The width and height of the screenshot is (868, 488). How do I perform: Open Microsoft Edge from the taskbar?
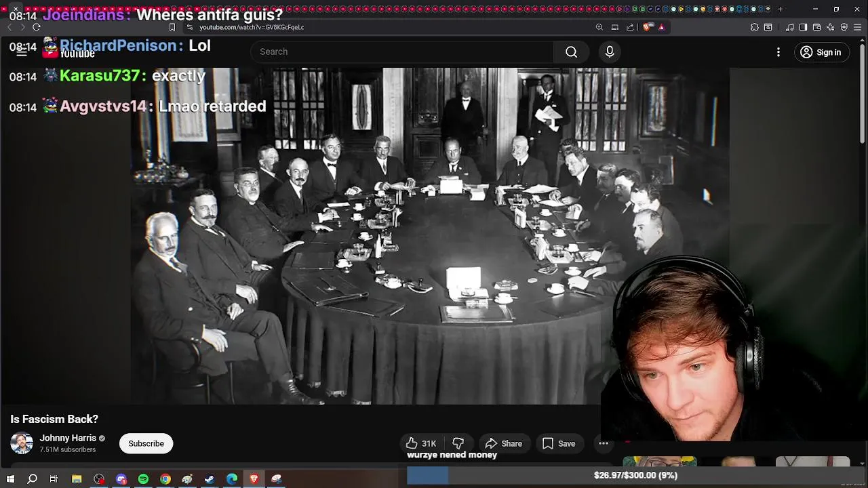(x=232, y=479)
